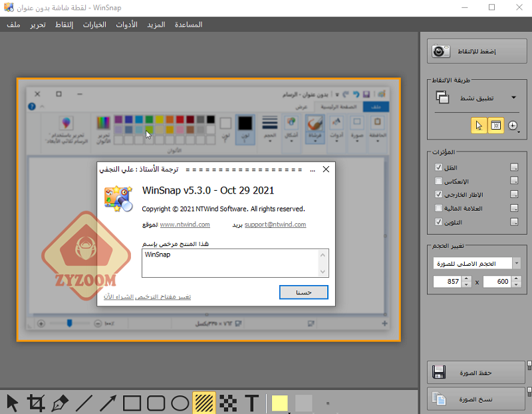Open the إلتقاط menu
Viewport: 532px width, 414px height.
(64, 25)
